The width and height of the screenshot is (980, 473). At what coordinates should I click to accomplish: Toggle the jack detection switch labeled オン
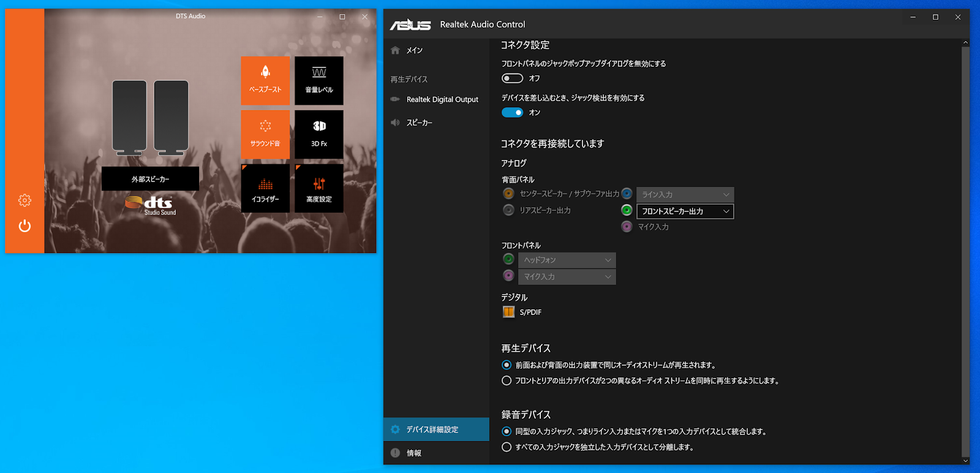512,113
